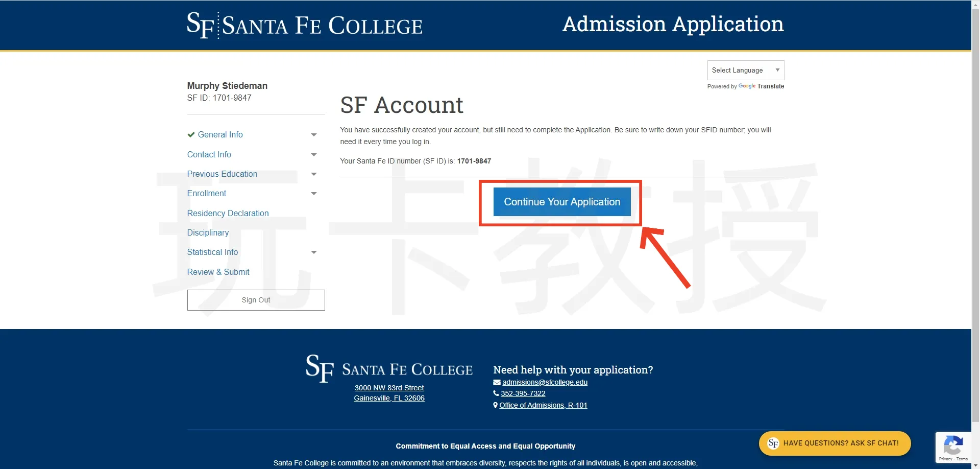Open the Residency Declaration section
The height and width of the screenshot is (469, 980).
pos(228,213)
